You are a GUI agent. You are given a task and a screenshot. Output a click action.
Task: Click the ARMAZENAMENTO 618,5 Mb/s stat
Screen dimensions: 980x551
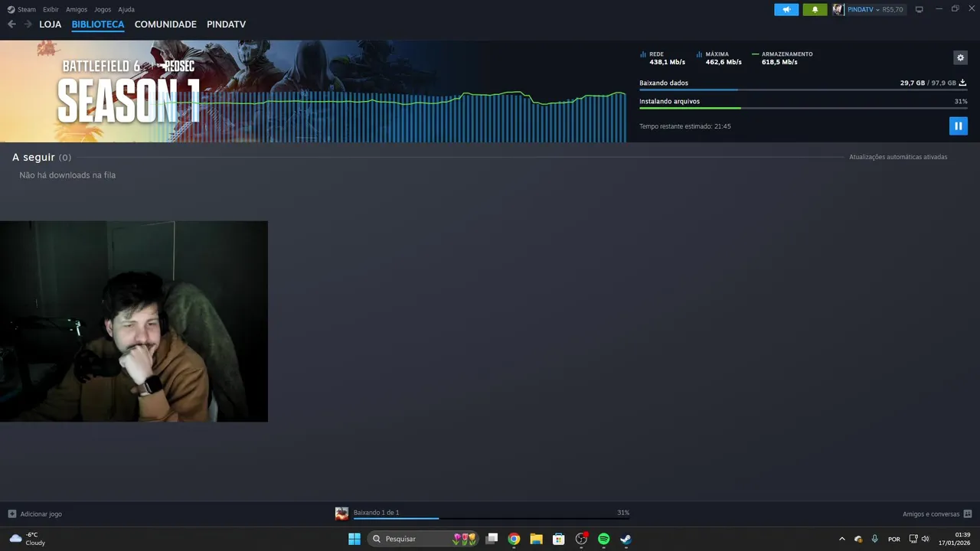click(x=782, y=58)
